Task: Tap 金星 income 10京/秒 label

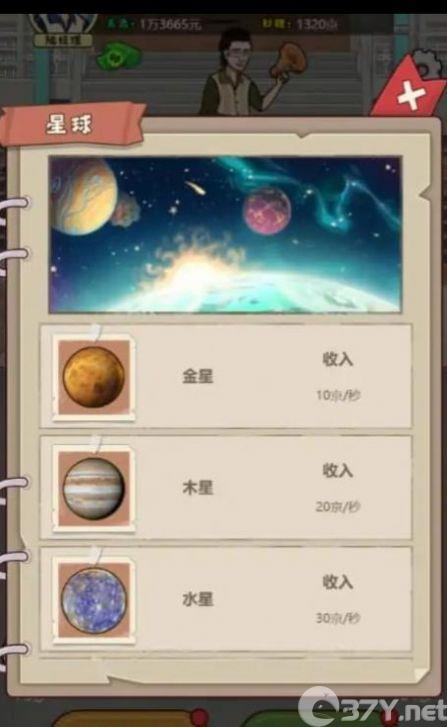Action: 338,395
